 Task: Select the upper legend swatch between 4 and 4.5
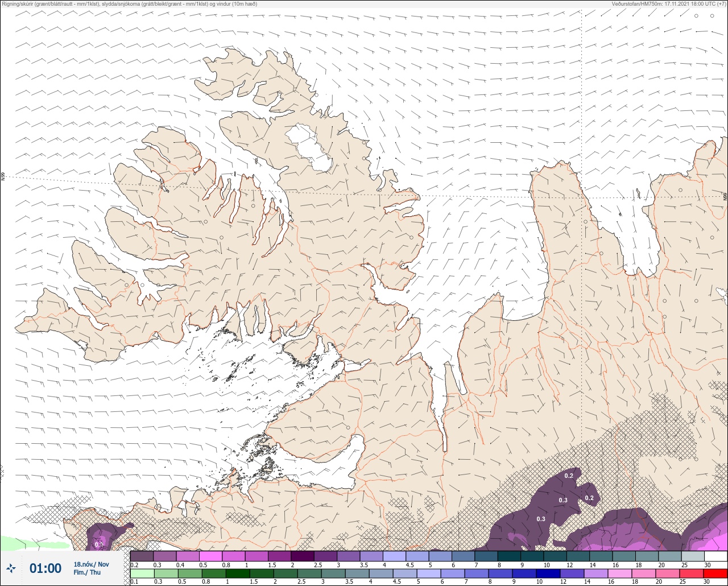pos(394,556)
